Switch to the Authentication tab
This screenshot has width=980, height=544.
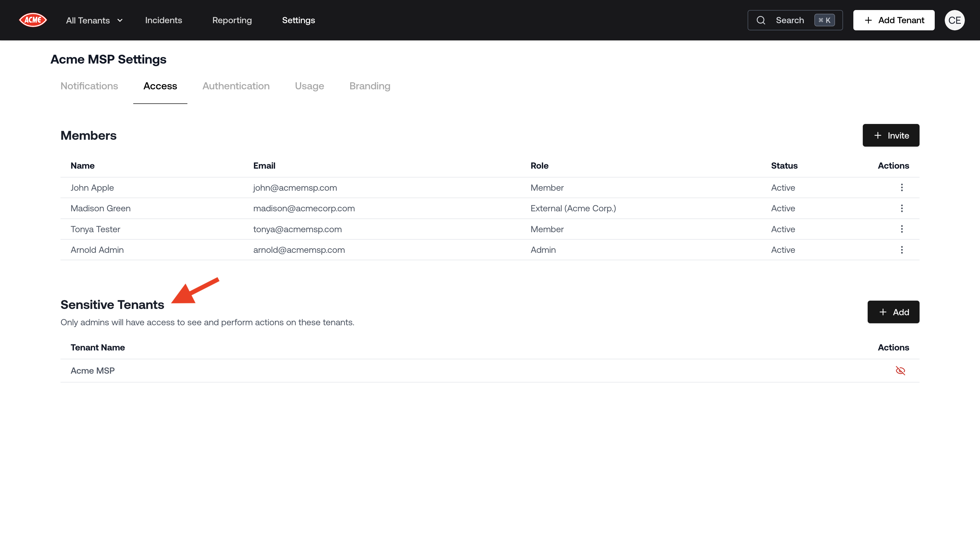(236, 86)
